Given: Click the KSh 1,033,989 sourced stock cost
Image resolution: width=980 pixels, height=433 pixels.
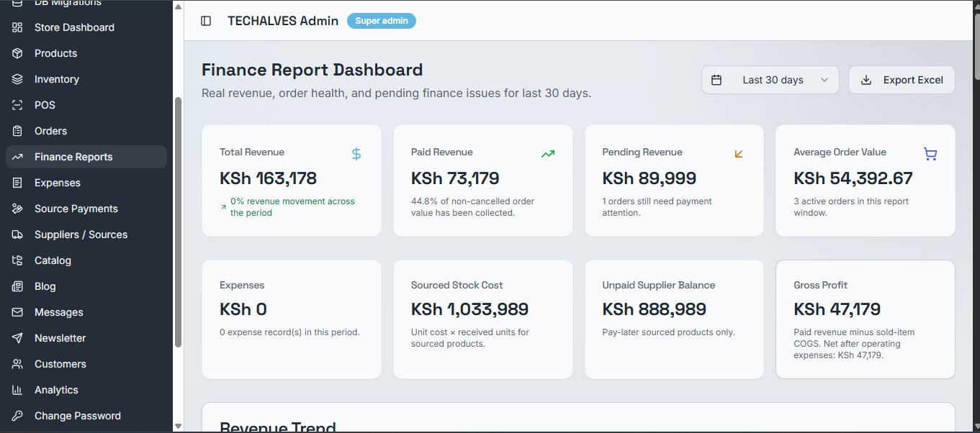Looking at the screenshot, I should tap(470, 309).
